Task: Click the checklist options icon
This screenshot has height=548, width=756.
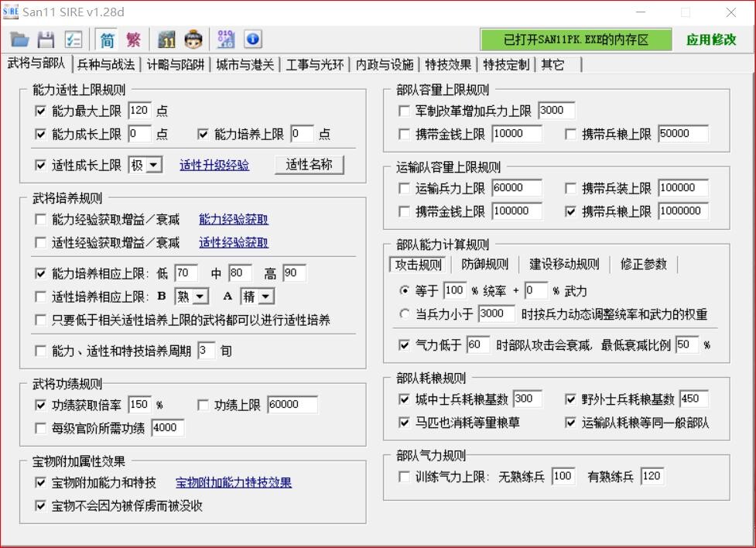Action: click(74, 38)
